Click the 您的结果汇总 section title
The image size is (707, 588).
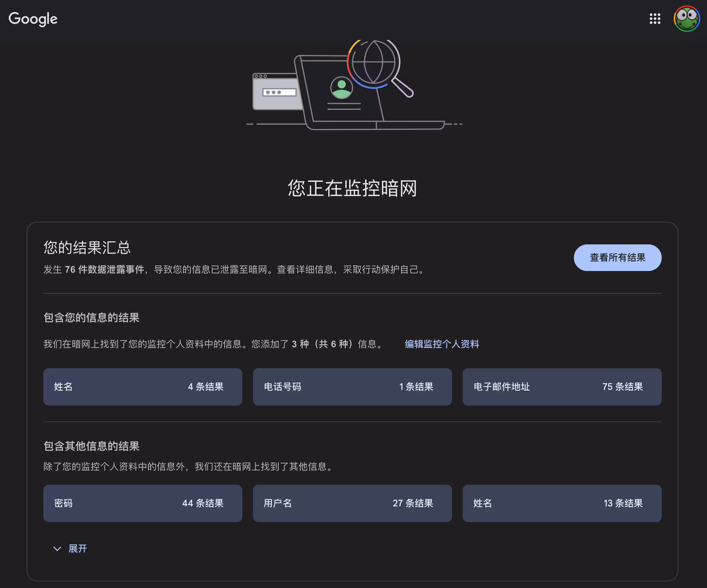pyautogui.click(x=87, y=248)
